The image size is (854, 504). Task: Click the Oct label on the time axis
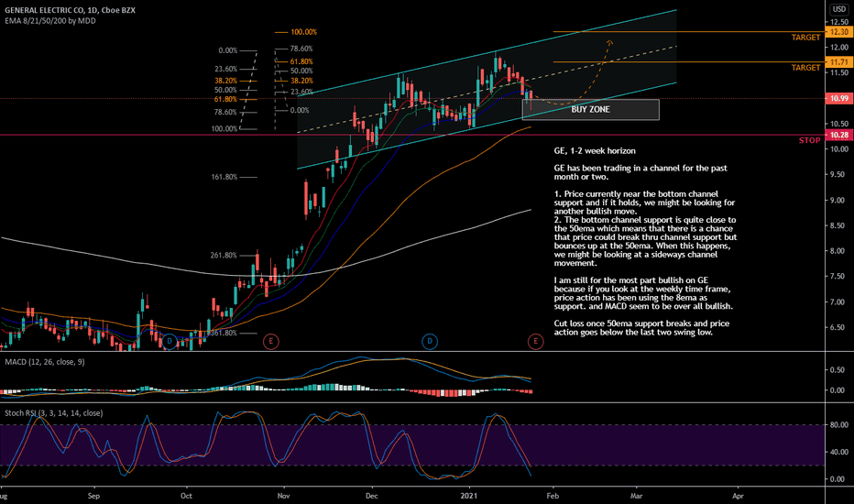tap(186, 496)
